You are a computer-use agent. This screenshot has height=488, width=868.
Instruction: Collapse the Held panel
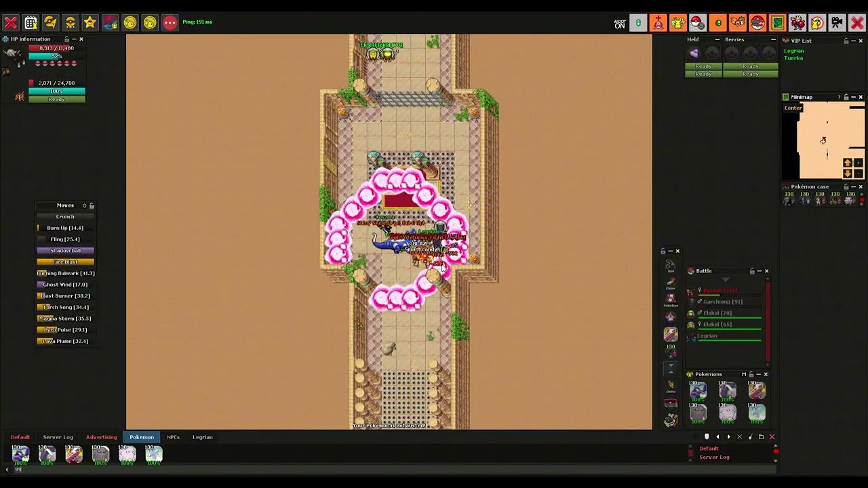(x=717, y=39)
